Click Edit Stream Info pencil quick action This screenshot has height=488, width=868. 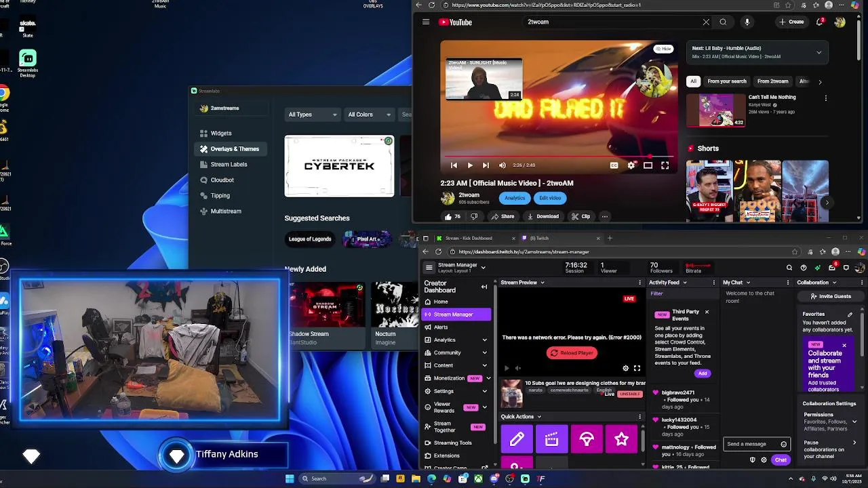pyautogui.click(x=517, y=440)
